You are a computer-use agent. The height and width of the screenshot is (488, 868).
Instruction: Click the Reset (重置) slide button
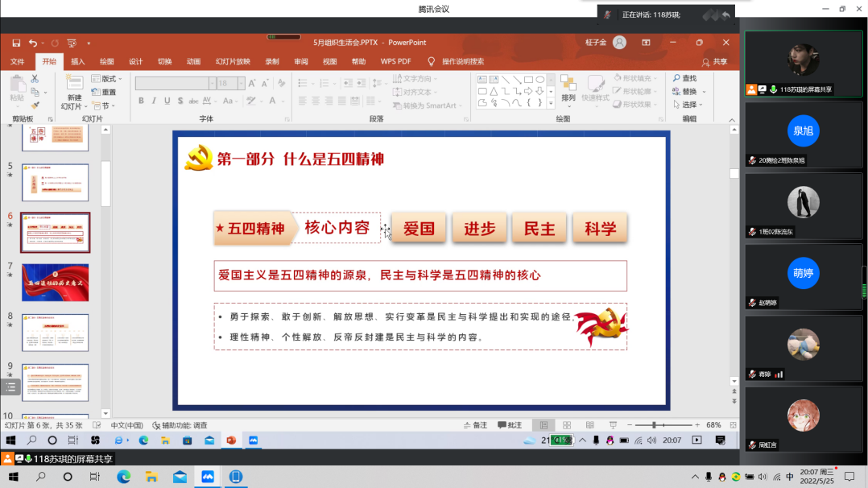[105, 92]
